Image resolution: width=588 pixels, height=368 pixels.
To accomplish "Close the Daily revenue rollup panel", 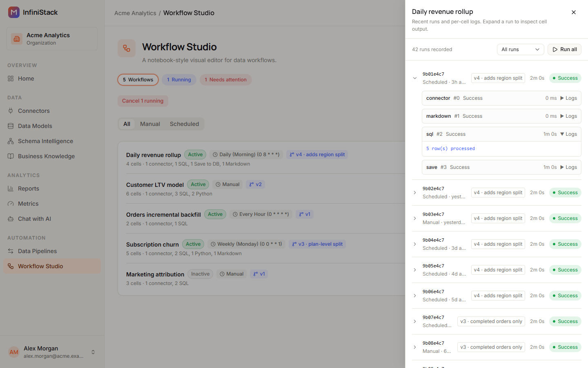I will click(x=574, y=12).
